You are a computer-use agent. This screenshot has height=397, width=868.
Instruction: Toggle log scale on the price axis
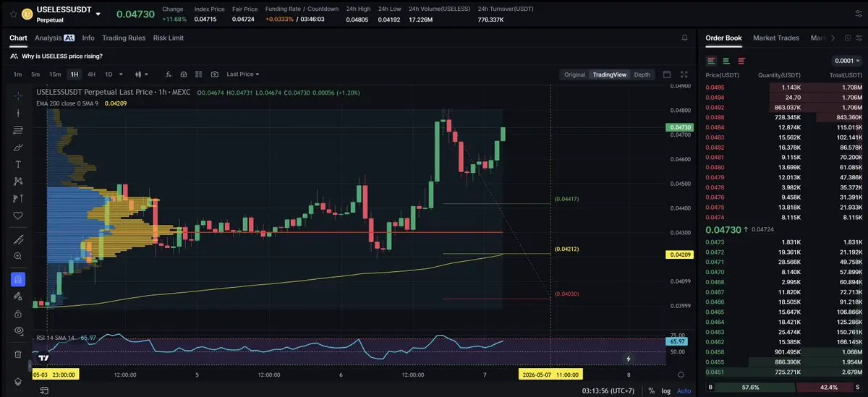point(665,390)
